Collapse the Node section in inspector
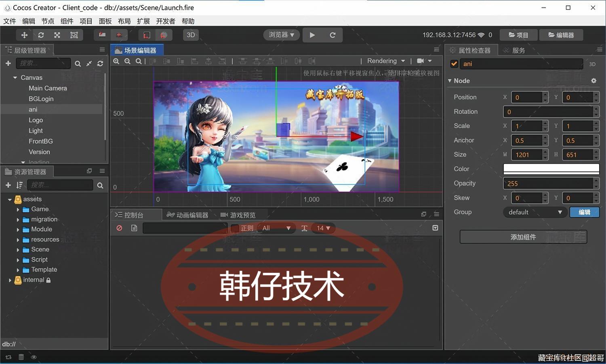The height and width of the screenshot is (364, 606). coord(450,81)
